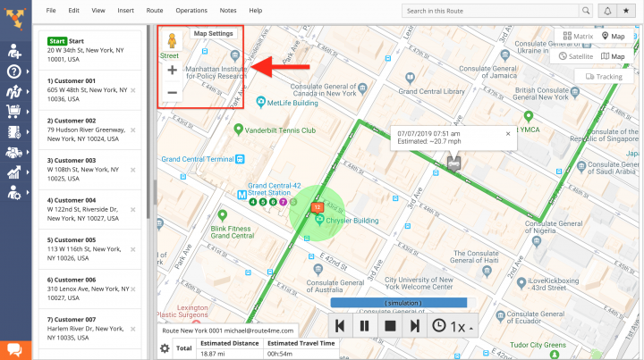
Task: Click the YMCA green map pin
Action: click(529, 116)
